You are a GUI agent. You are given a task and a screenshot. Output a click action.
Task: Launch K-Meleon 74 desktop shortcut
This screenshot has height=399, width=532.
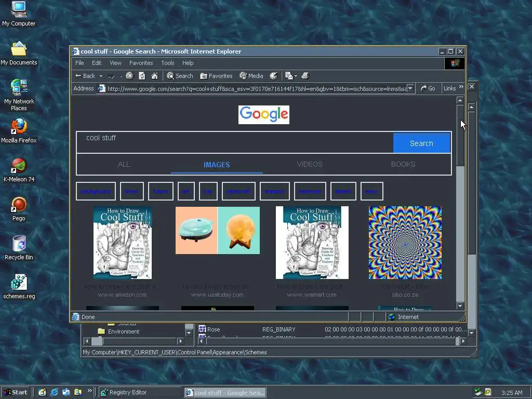[19, 170]
